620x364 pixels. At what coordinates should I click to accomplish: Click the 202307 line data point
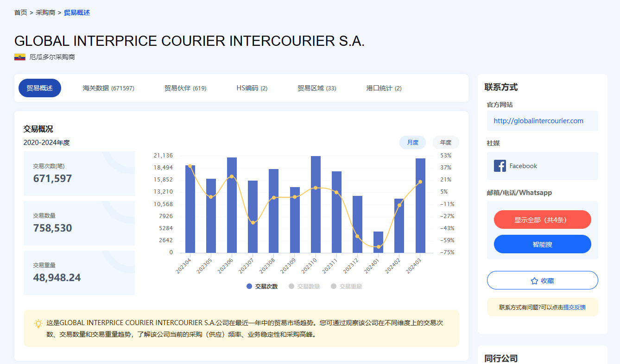[x=253, y=223]
